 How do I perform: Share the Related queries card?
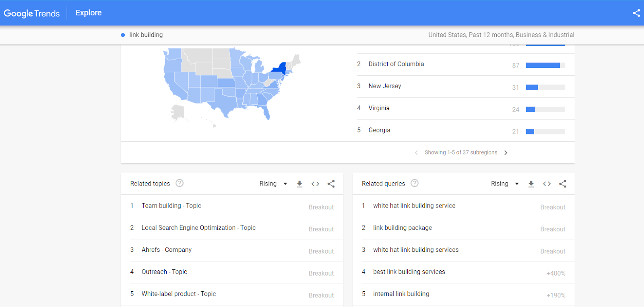563,184
